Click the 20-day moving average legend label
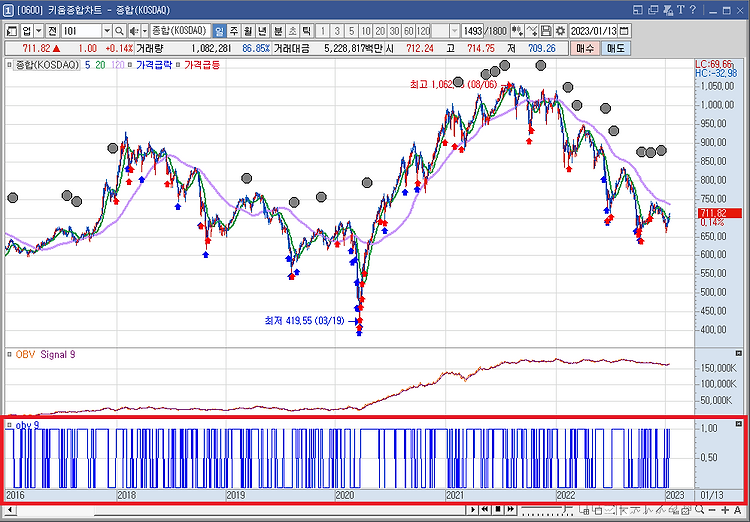Viewport: 750px width, 522px height. pyautogui.click(x=100, y=65)
